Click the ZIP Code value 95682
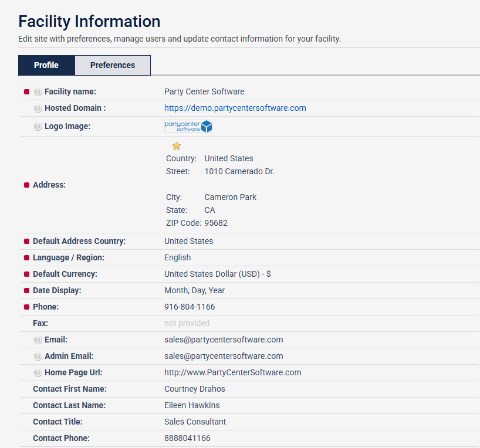 (x=216, y=223)
